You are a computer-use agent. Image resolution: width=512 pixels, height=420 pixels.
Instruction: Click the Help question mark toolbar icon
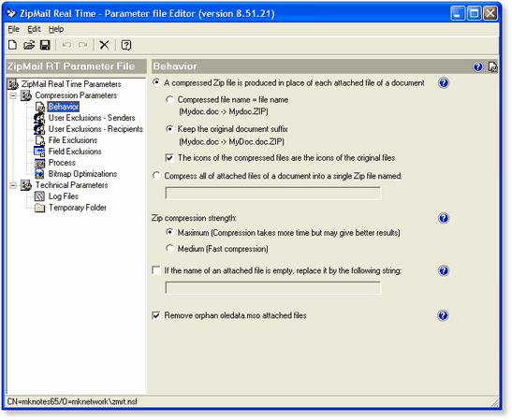pyautogui.click(x=126, y=45)
